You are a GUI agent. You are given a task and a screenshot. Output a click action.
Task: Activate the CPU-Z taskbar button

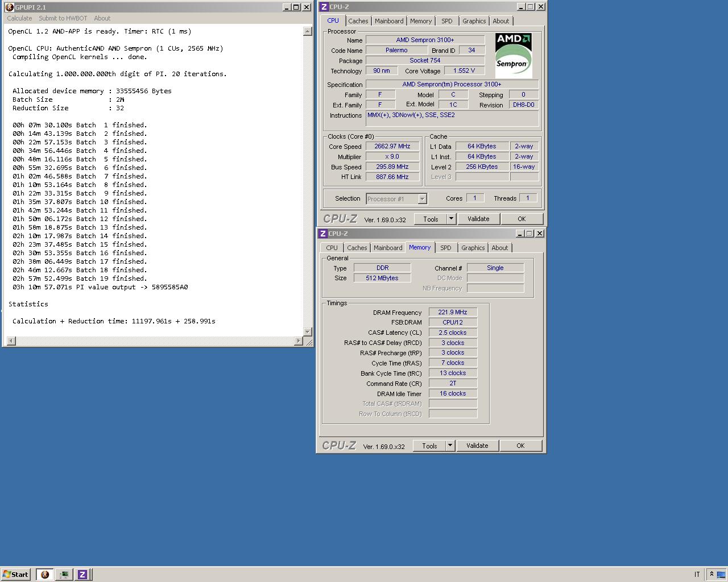[x=82, y=575]
